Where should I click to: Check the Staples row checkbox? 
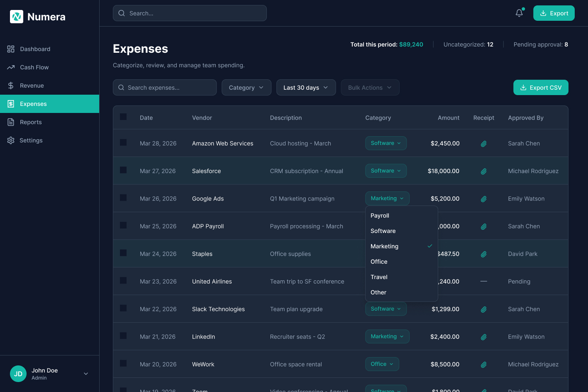[123, 253]
